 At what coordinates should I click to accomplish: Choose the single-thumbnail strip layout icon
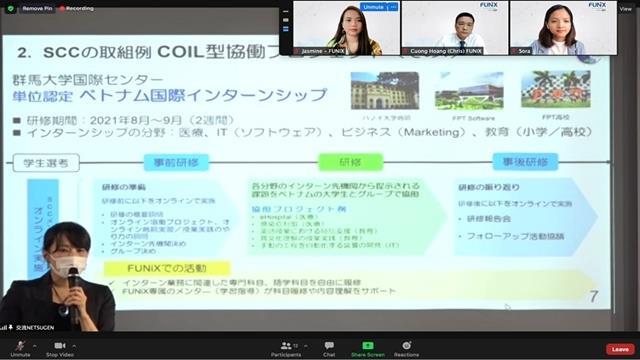coord(286,20)
